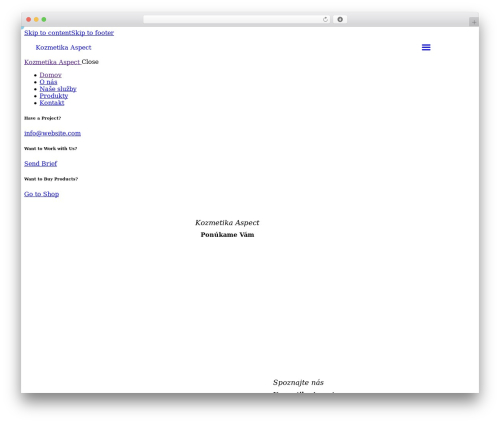The width and height of the screenshot is (500, 423).
Task: Go to the Domov menu item
Action: [50, 75]
